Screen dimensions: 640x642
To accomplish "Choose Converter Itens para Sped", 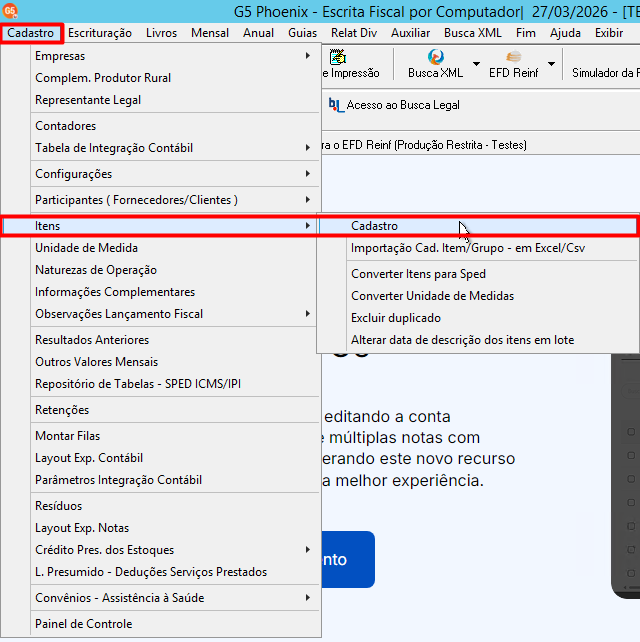I will click(x=478, y=274).
